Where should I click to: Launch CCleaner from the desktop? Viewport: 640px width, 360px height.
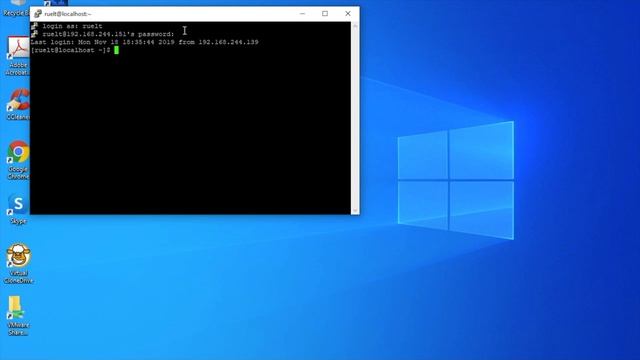[x=18, y=104]
